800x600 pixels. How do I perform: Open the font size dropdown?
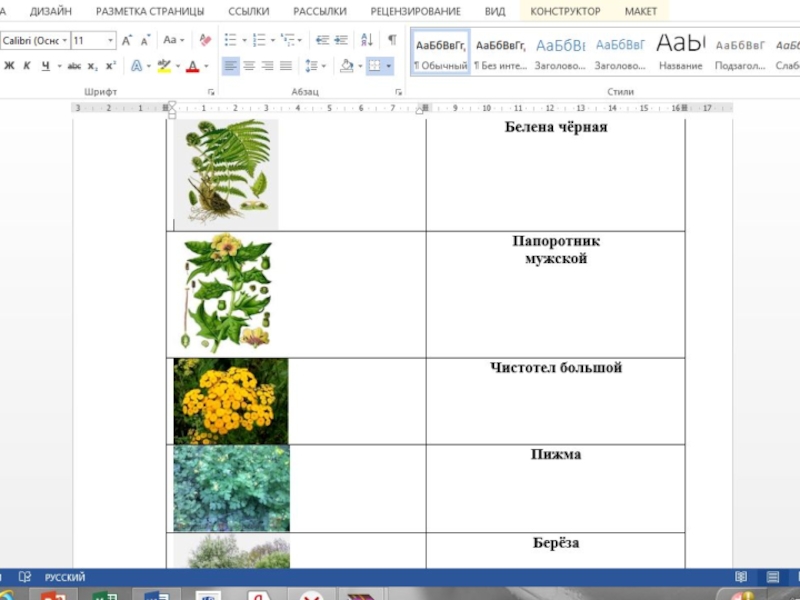(110, 41)
